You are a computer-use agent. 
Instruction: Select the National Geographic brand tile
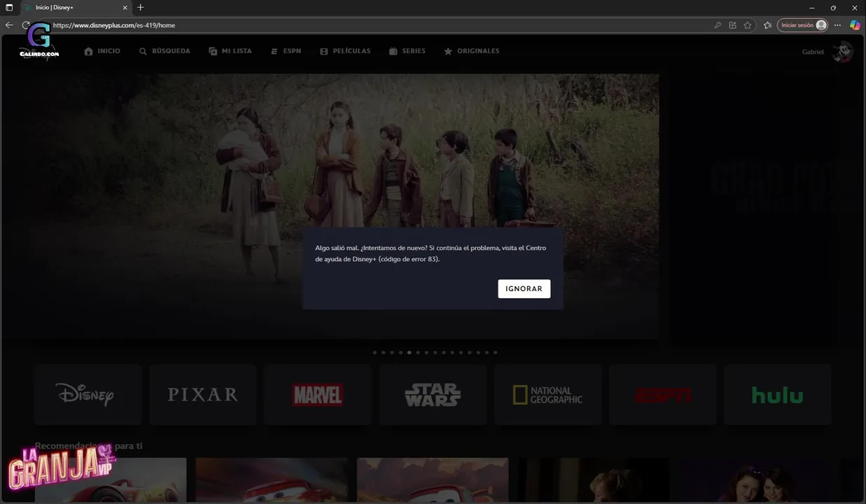[547, 394]
